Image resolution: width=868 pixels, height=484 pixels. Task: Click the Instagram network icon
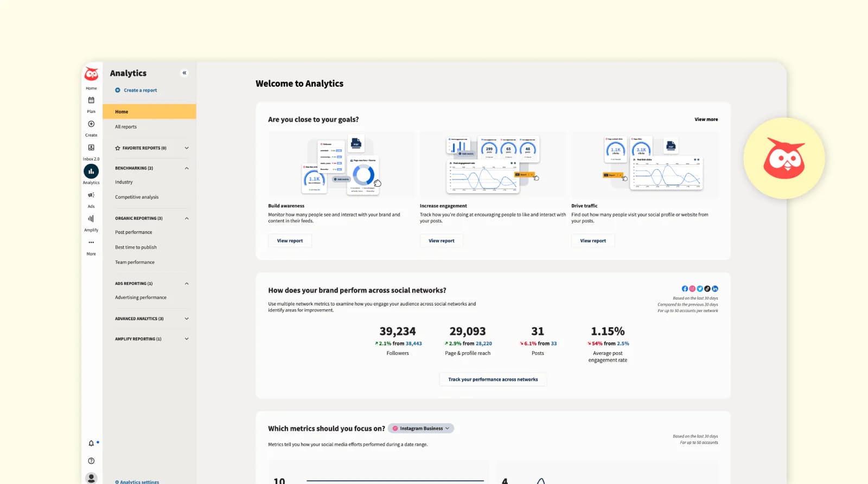(x=692, y=289)
